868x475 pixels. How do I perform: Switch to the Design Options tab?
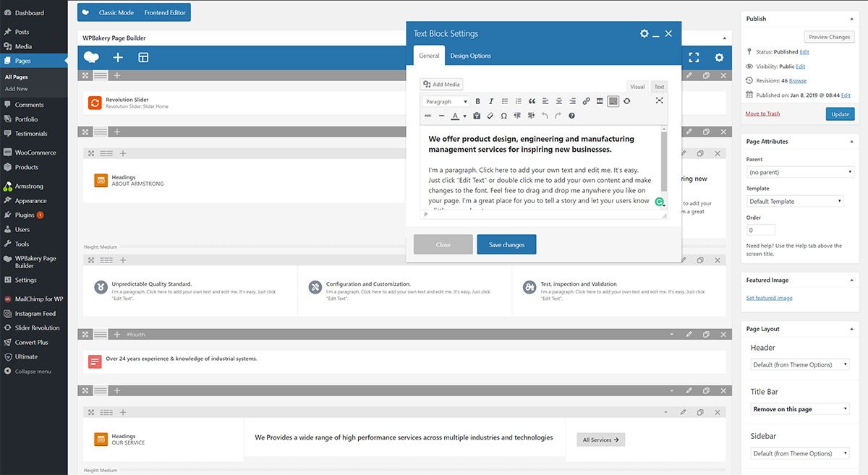pos(470,56)
